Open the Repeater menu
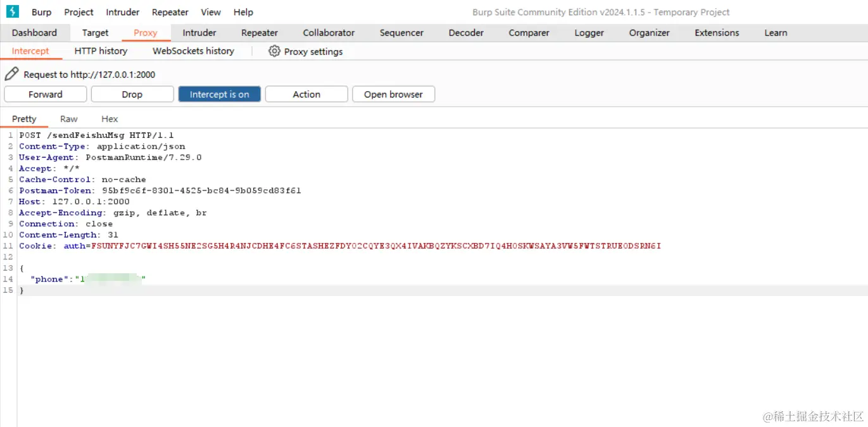868x427 pixels. [170, 12]
